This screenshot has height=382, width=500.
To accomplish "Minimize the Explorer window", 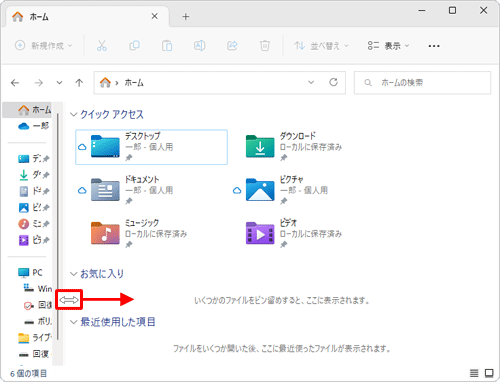I will coord(422,11).
